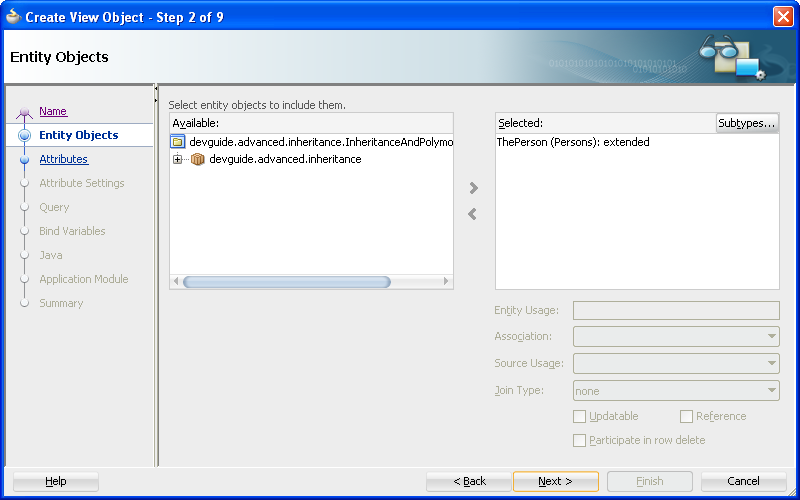Open the Association dropdown
800x500 pixels.
tap(770, 337)
